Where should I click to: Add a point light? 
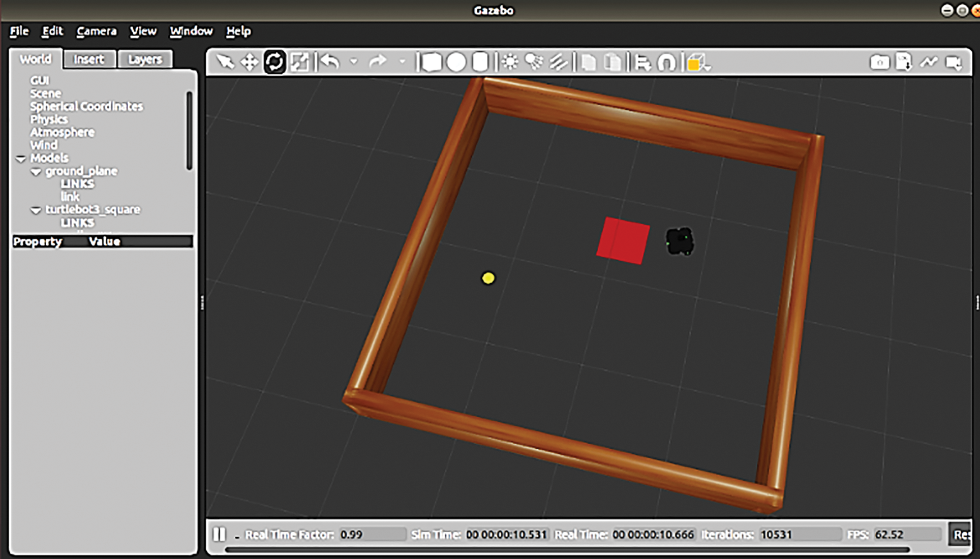coord(510,63)
